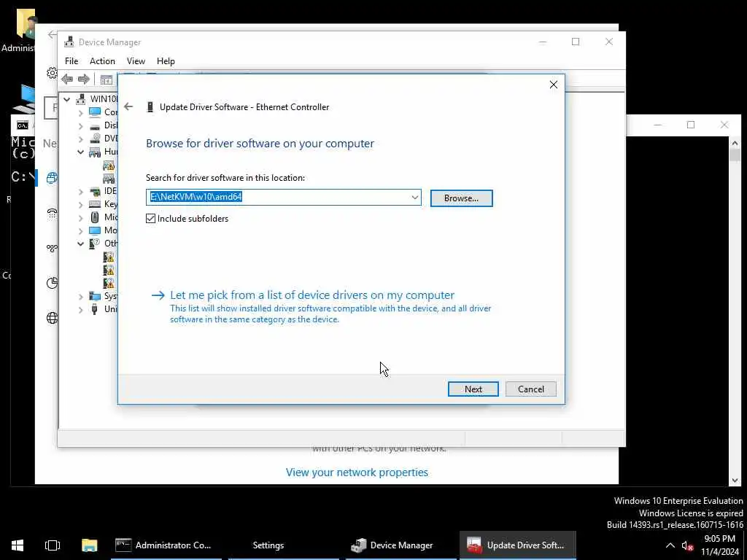Image resolution: width=747 pixels, height=560 pixels.
Task: Switch to Administrator Command Prompt taskbar button
Action: coord(166,545)
